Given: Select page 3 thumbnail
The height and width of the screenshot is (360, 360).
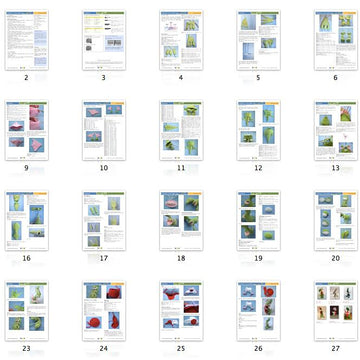Looking at the screenshot, I should (x=104, y=40).
